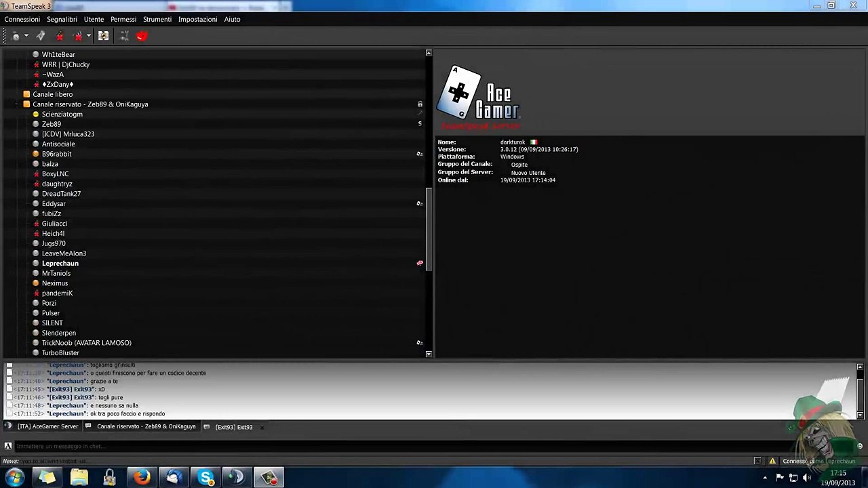
Task: Open the away status dropdown arrow
Action: 26,36
